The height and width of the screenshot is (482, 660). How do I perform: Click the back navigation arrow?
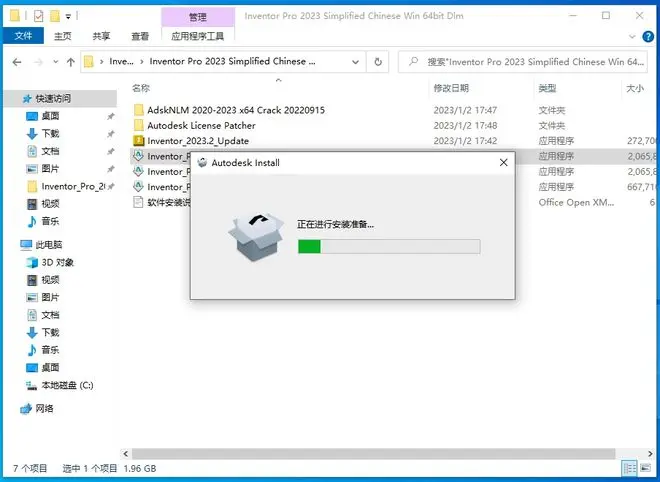point(17,62)
